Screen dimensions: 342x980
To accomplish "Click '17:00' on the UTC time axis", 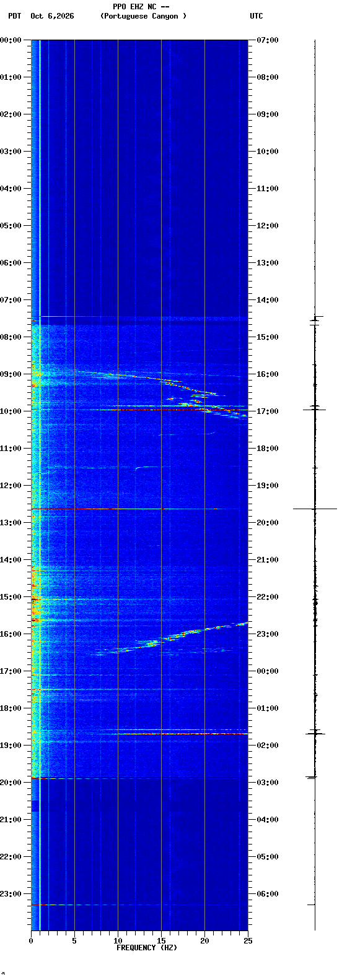I will [268, 411].
